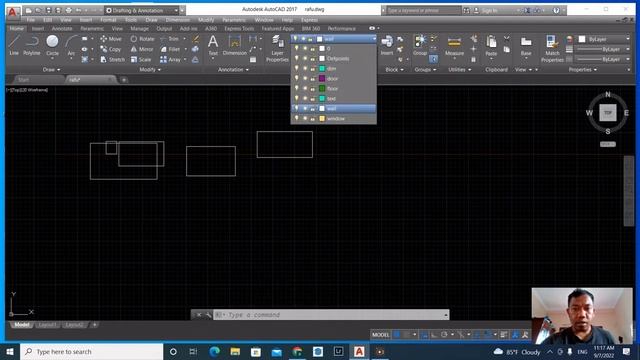Click the Scale tool

pyautogui.click(x=141, y=59)
